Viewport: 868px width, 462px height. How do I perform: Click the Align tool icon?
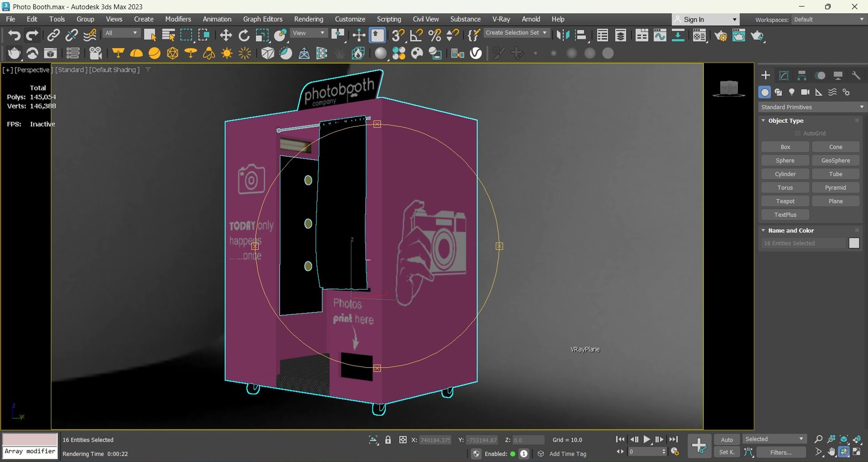pos(581,35)
